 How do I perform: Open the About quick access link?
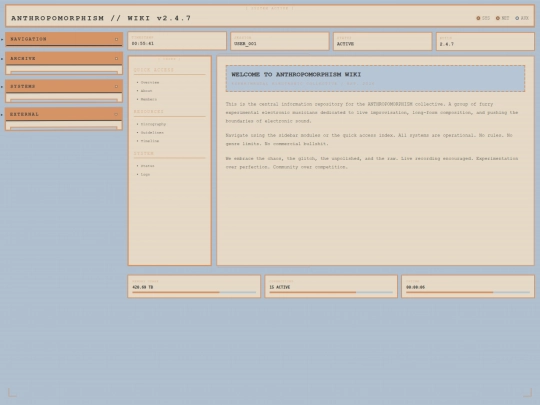[x=146, y=91]
